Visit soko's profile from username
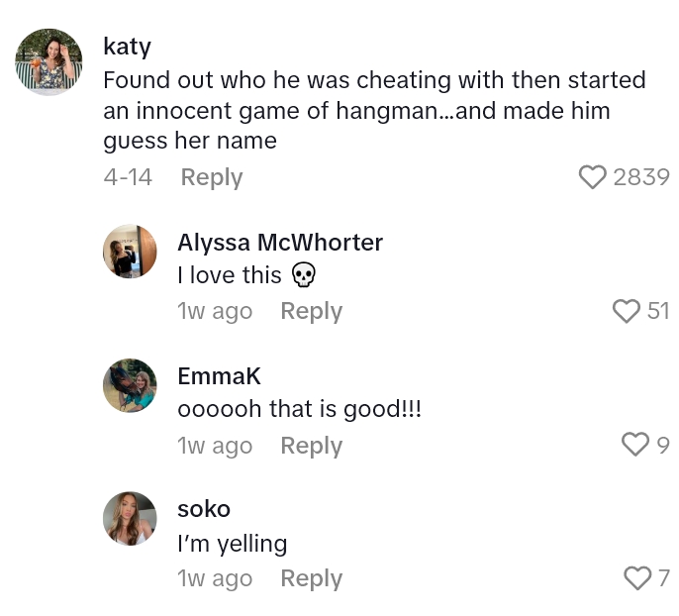The height and width of the screenshot is (616, 679). pos(203,509)
